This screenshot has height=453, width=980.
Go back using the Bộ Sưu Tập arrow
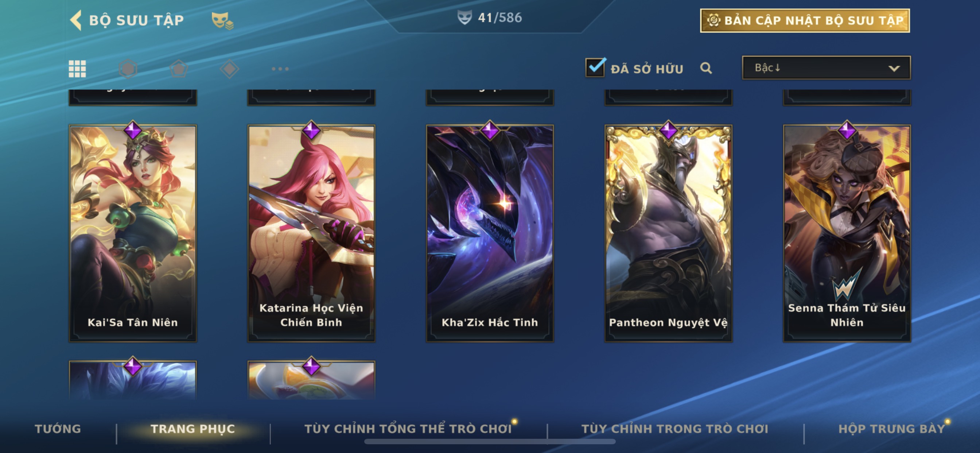(76, 20)
